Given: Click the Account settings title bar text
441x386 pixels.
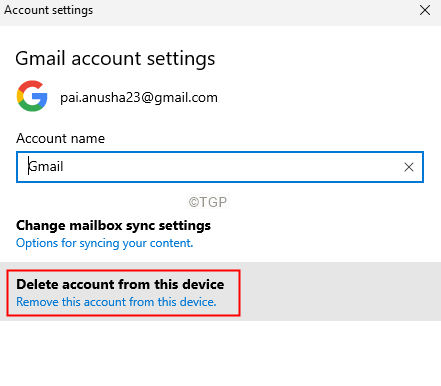Looking at the screenshot, I should coord(48,10).
